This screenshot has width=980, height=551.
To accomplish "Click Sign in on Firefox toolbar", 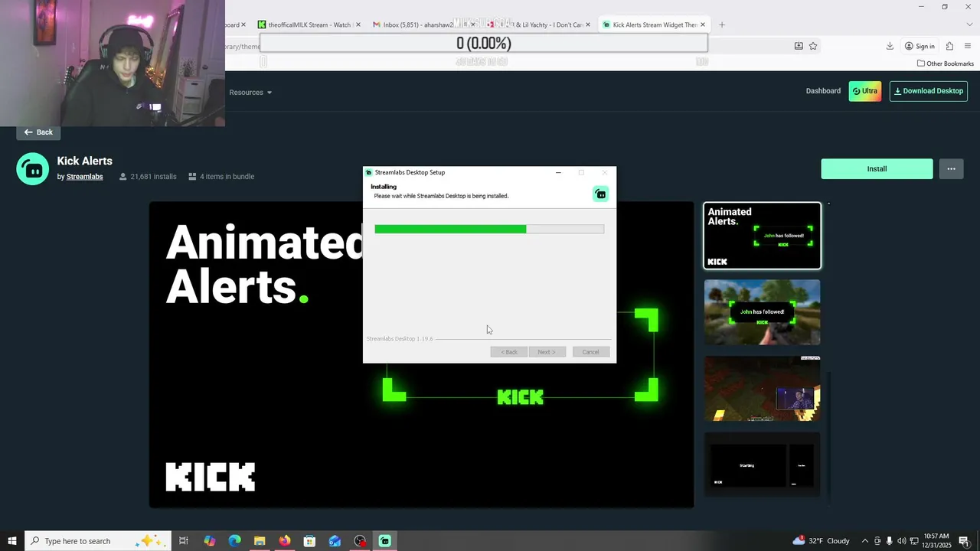I will pos(920,46).
